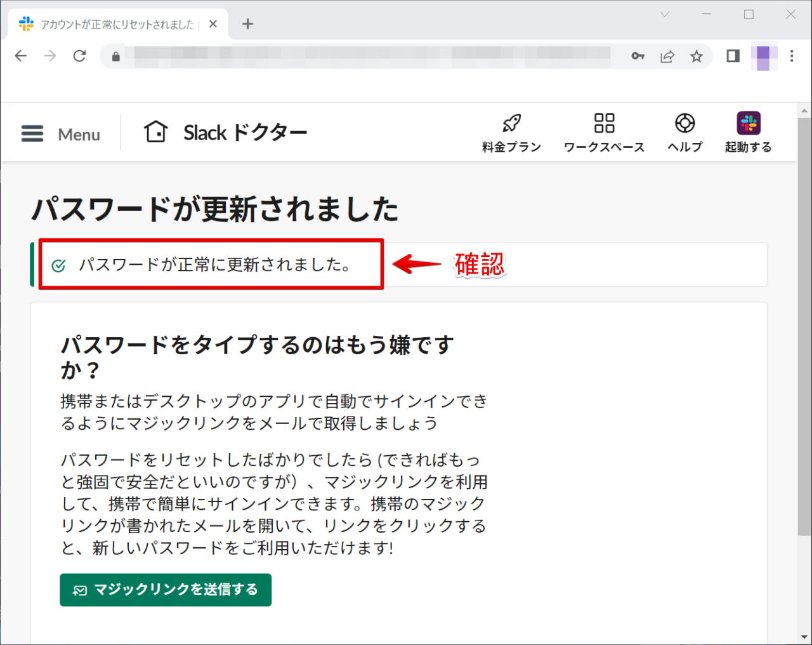
Task: Click the ヘルプ label
Action: [684, 147]
